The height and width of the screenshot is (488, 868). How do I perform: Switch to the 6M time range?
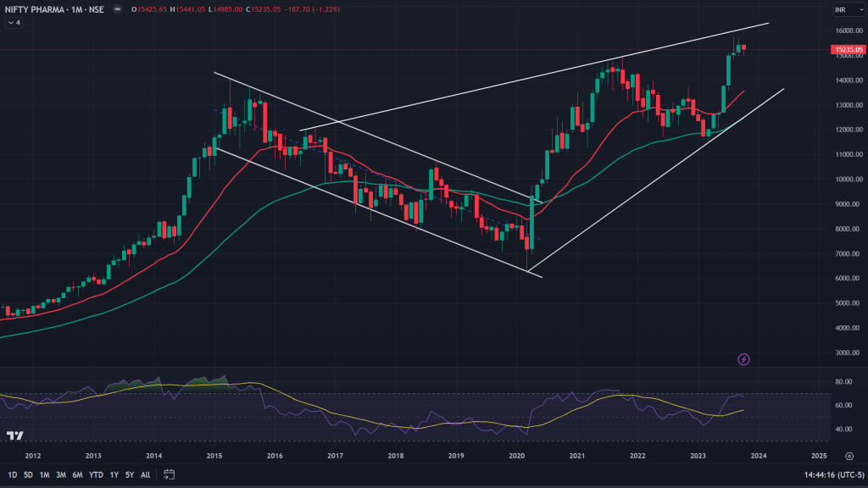click(x=77, y=474)
